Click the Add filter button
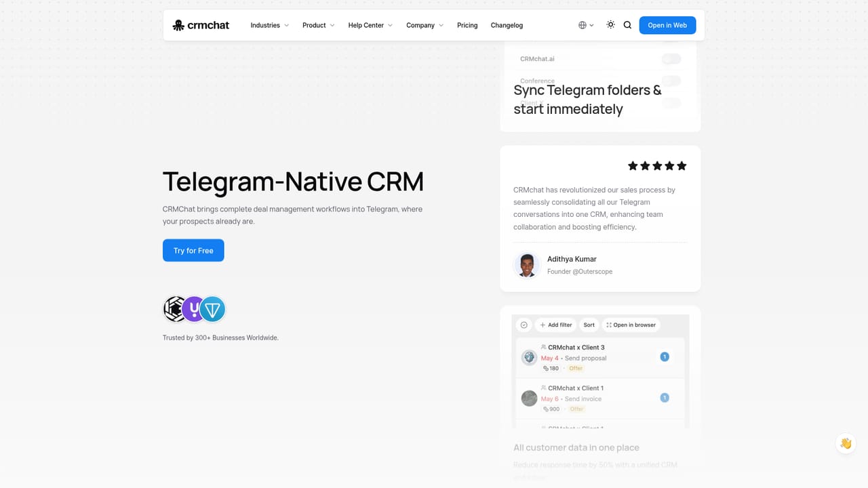 pos(556,325)
